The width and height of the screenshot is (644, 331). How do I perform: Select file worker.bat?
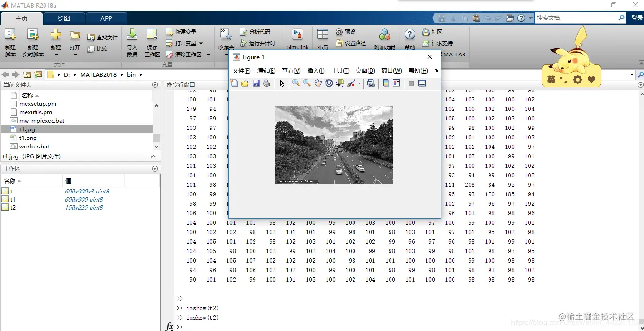click(34, 147)
